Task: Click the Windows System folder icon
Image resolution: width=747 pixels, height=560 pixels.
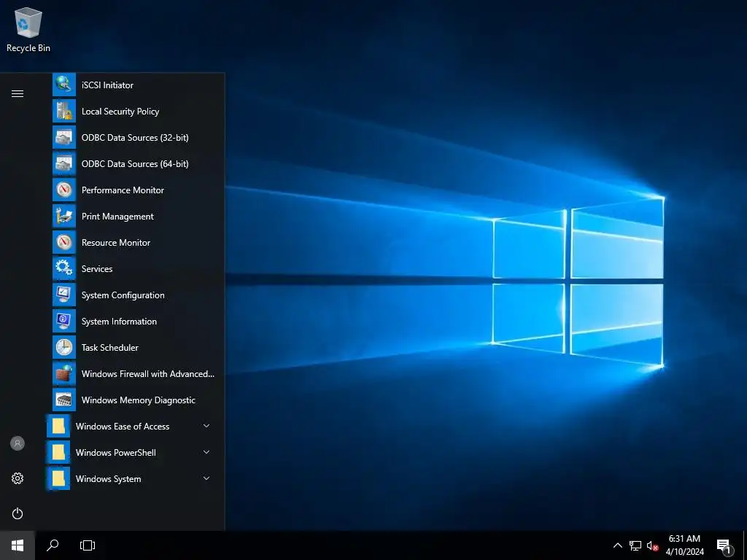Action: (x=58, y=478)
